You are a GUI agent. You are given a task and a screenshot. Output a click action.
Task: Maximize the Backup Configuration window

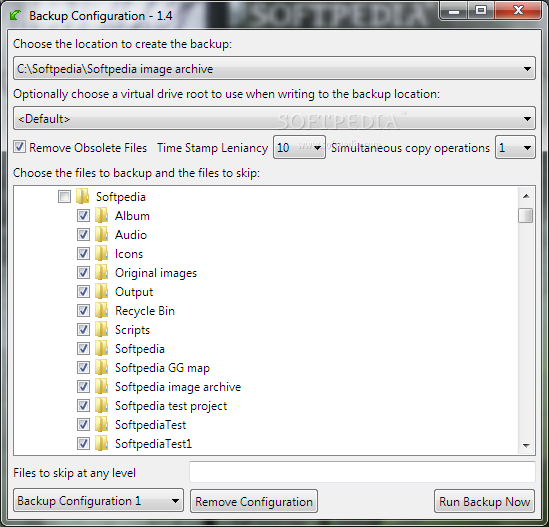[x=481, y=11]
